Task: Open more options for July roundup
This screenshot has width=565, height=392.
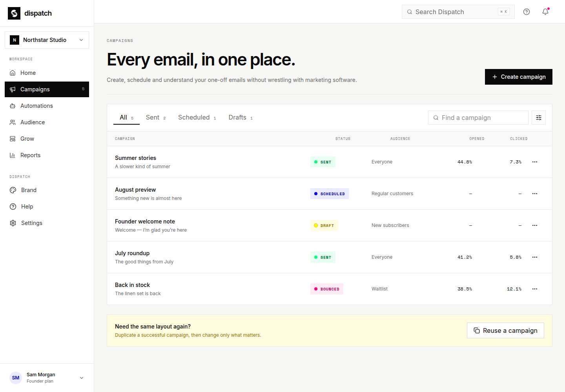Action: 535,257
